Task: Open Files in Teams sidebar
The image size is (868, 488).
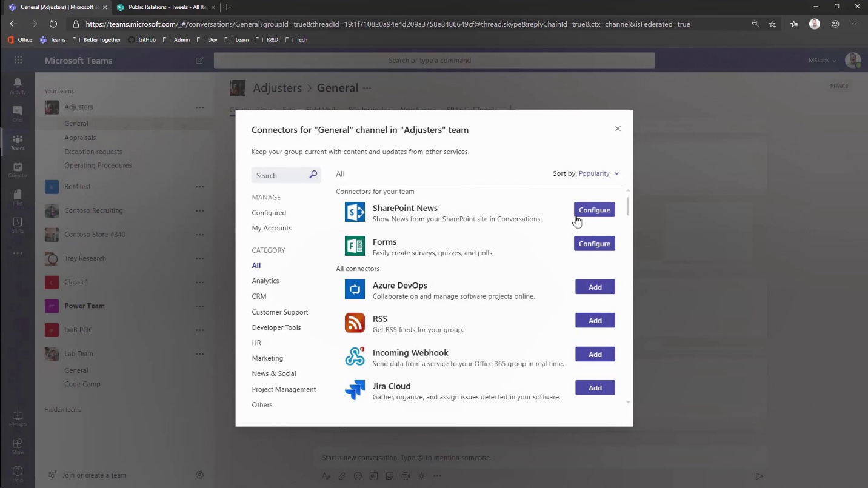Action: (18, 197)
